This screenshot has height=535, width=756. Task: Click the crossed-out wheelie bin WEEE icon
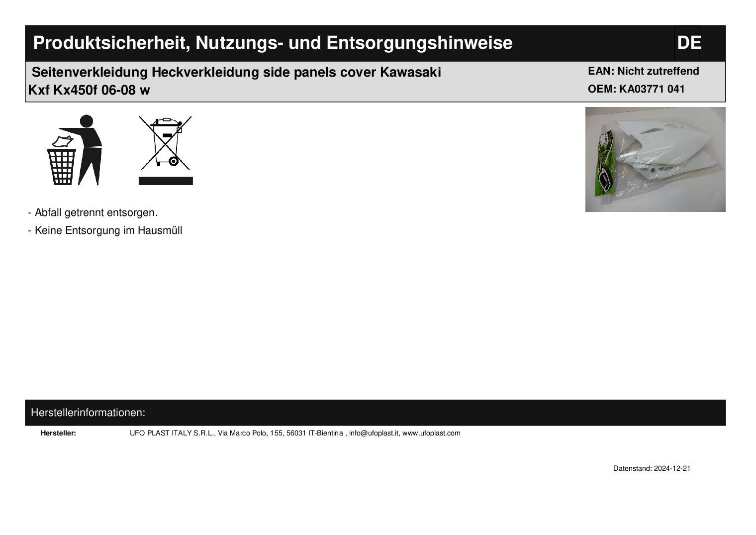(x=166, y=143)
